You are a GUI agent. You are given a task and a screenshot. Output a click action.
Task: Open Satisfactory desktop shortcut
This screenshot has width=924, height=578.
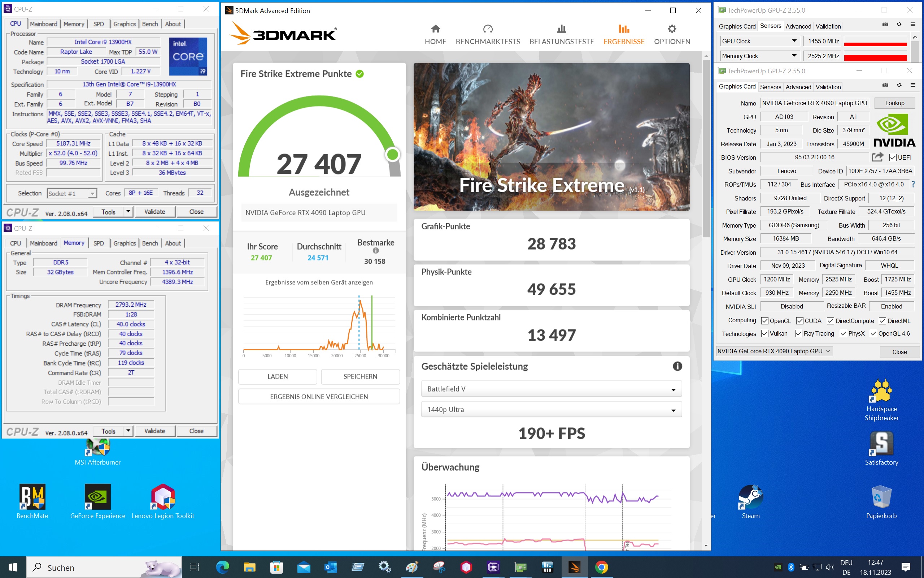[881, 449]
